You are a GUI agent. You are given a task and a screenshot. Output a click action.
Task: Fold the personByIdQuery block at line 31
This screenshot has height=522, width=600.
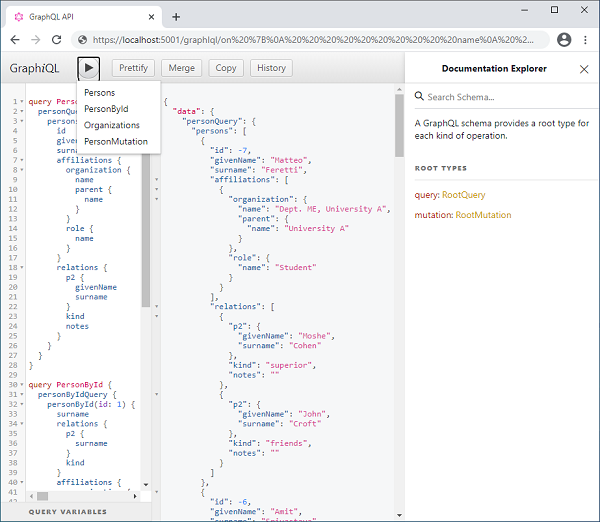click(x=22, y=395)
